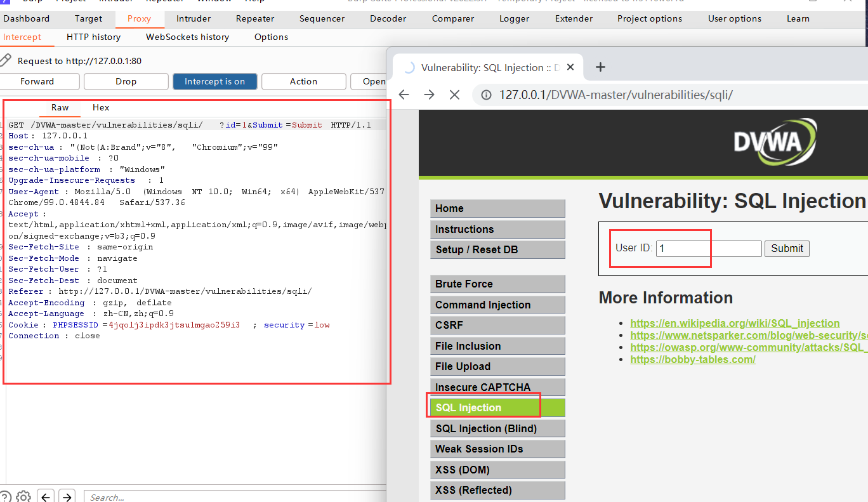Open the proxy Options sub-tab

point(271,37)
